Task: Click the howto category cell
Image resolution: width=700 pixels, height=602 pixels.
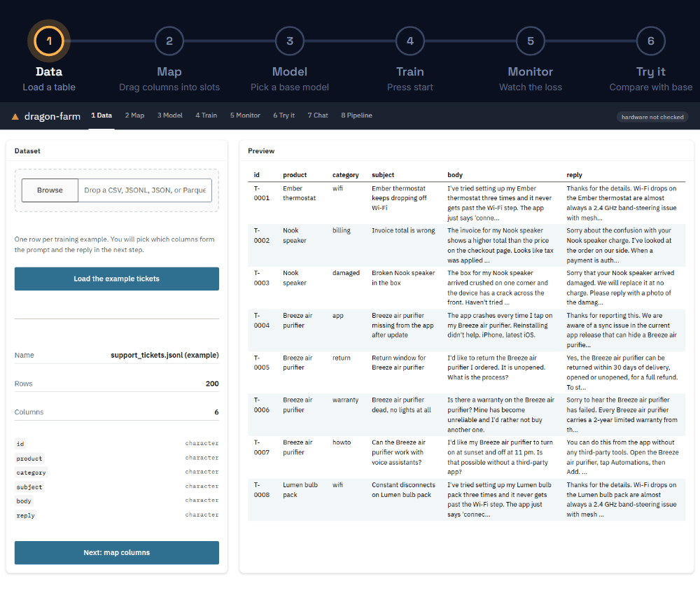Action: pos(342,442)
